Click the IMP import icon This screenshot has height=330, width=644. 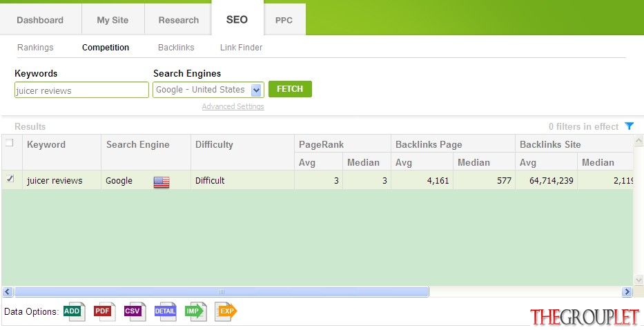pos(195,311)
